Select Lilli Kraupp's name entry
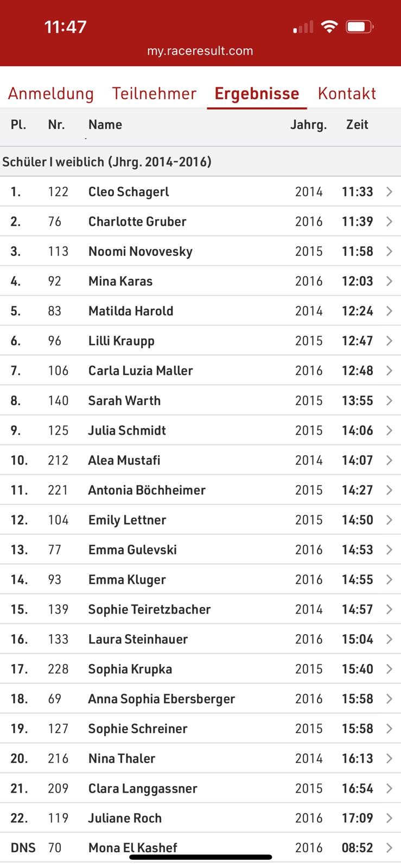Screen dimensions: 401x868 point(122,341)
